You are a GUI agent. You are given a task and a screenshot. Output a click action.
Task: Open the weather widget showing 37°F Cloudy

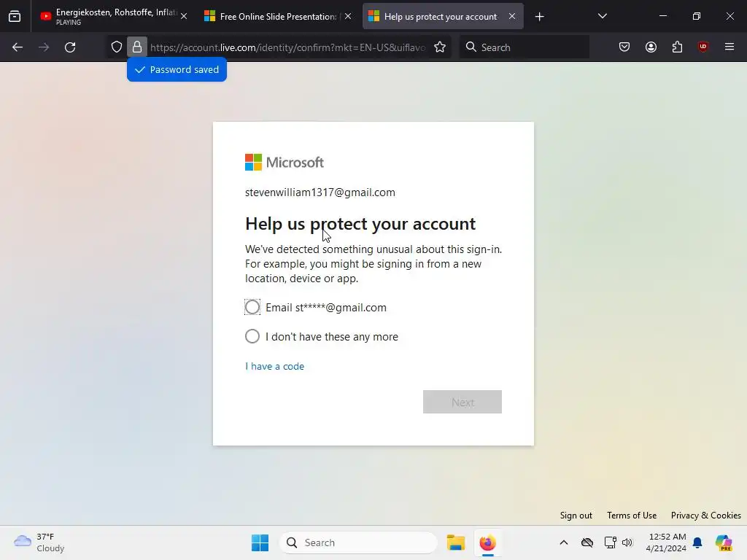click(x=39, y=542)
